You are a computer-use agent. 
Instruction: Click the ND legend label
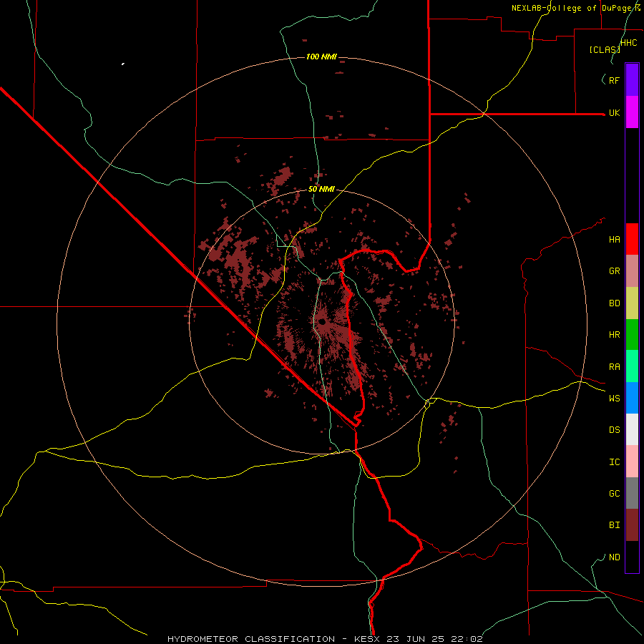(614, 557)
